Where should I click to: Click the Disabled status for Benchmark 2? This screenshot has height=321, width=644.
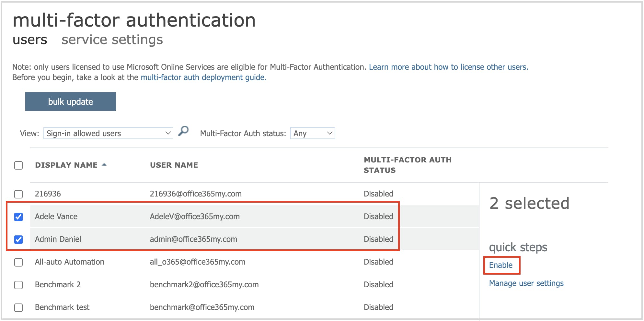pos(378,284)
